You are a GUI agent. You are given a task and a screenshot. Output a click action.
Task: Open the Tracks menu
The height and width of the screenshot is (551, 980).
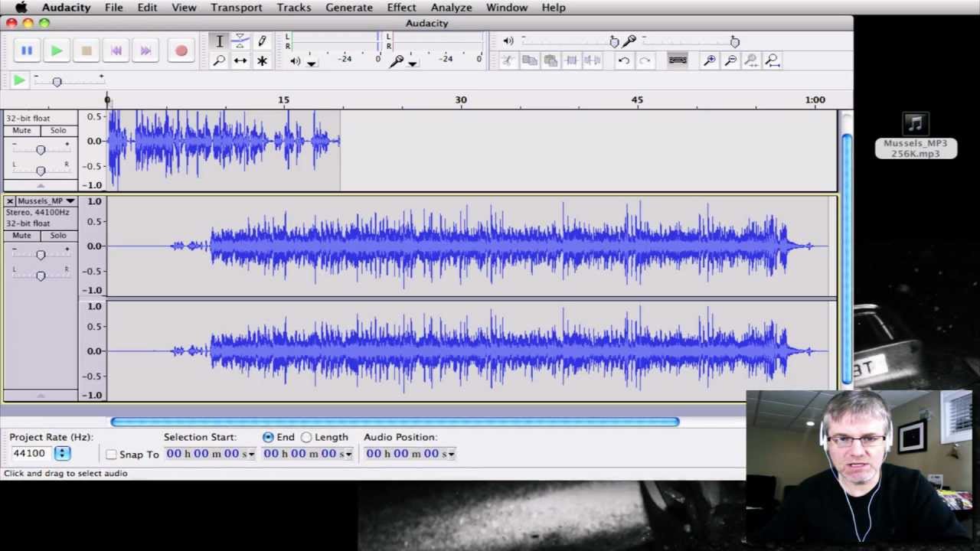(x=294, y=8)
